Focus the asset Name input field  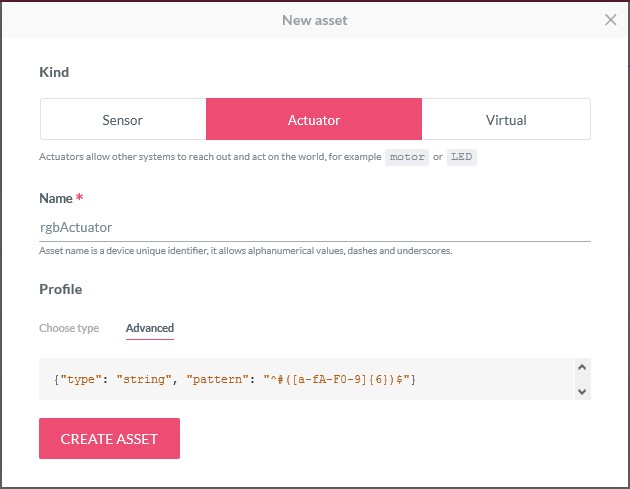314,228
